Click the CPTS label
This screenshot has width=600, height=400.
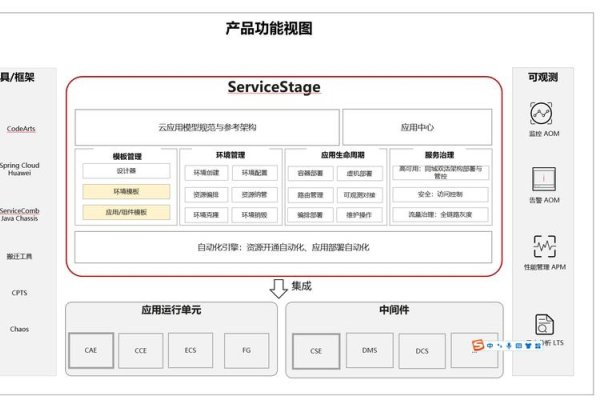pos(20,293)
